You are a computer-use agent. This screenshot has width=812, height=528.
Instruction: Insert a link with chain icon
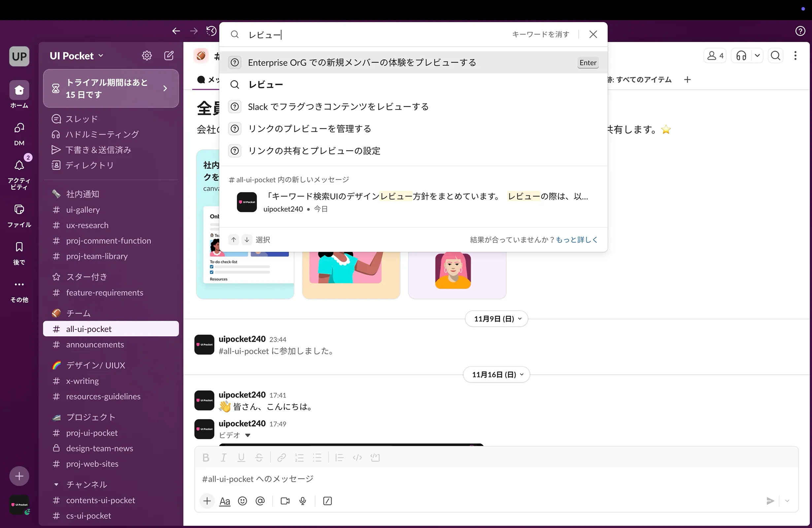click(282, 457)
